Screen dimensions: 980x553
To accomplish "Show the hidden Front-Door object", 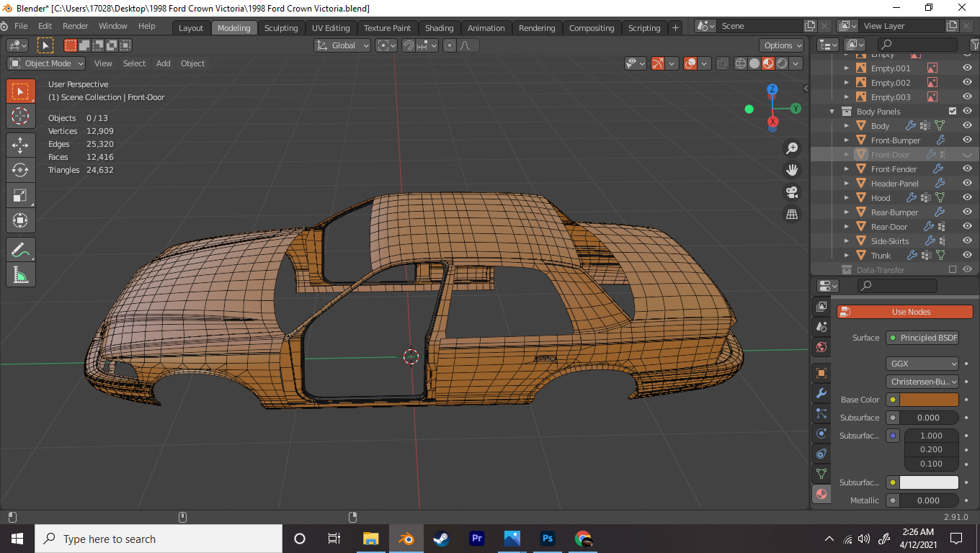I will point(967,154).
